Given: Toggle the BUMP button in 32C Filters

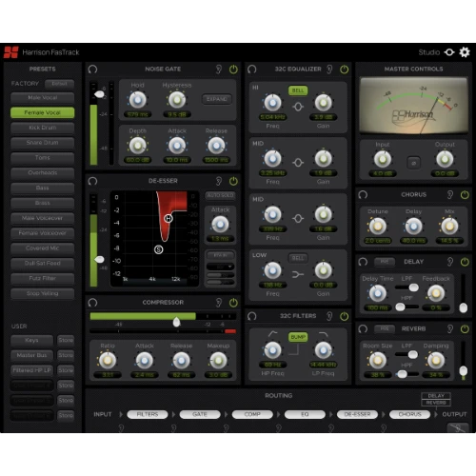Looking at the screenshot, I should tap(298, 337).
